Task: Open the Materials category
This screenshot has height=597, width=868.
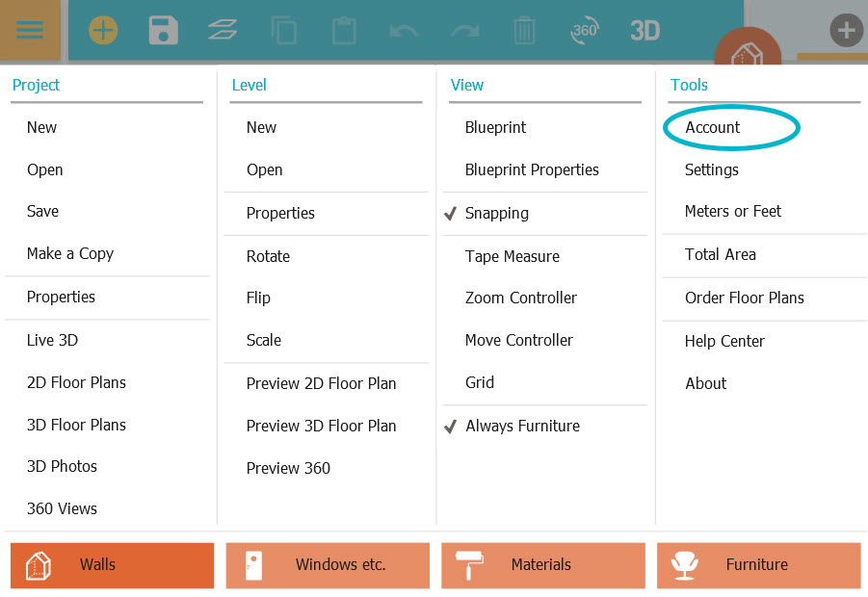Action: (542, 565)
